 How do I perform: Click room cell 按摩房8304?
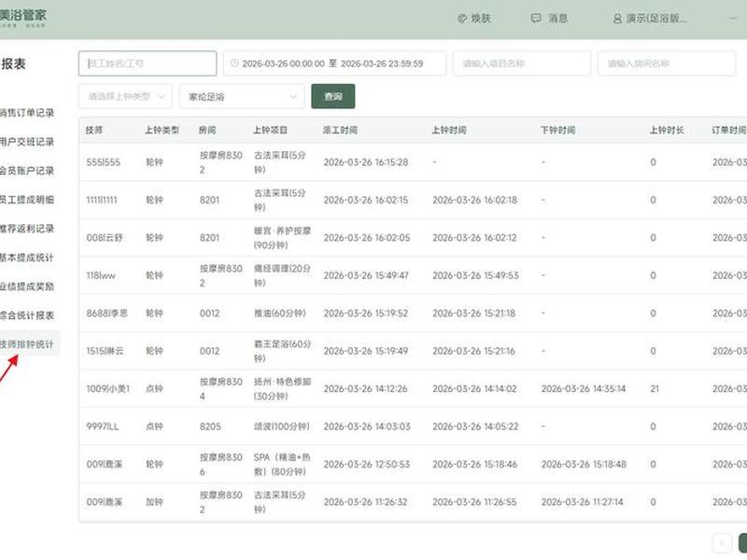tap(221, 388)
